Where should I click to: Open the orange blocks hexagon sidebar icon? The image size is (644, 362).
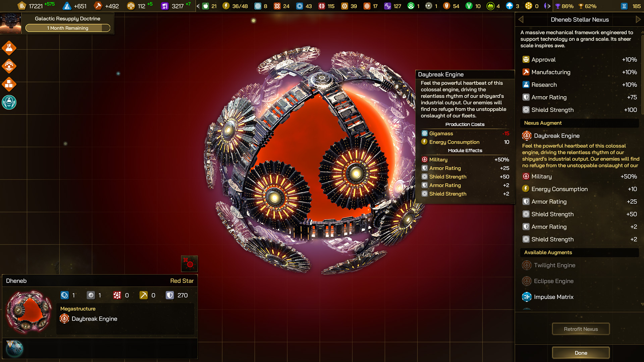9,84
